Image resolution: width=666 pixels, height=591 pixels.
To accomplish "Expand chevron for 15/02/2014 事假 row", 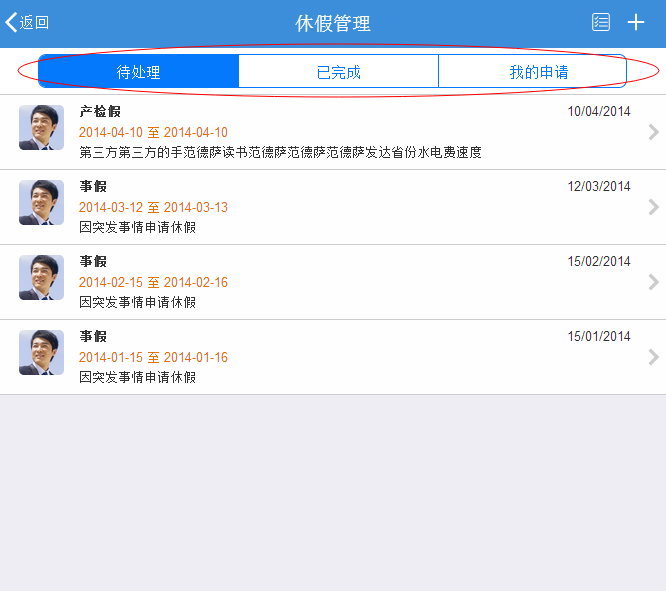I will click(x=653, y=282).
